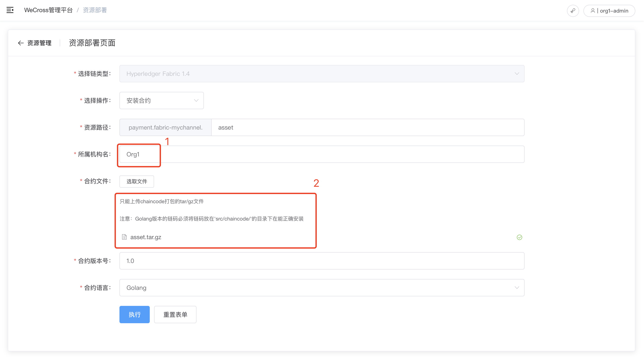644x357 pixels.
Task: Click the 选择链类型 label
Action: click(x=95, y=74)
